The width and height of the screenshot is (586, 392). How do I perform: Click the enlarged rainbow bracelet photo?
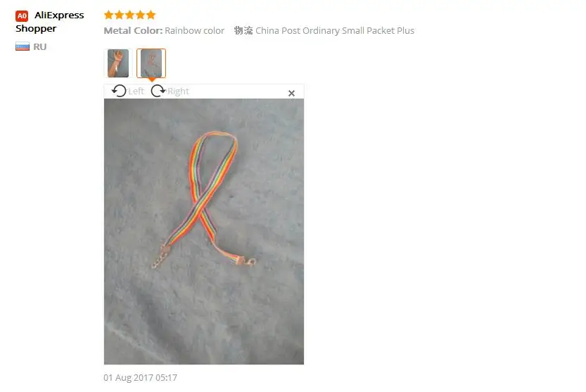coord(204,232)
